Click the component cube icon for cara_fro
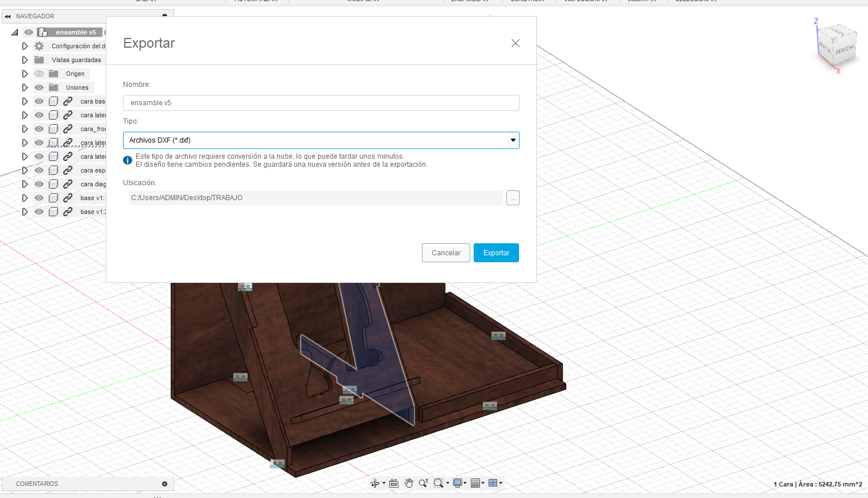This screenshot has width=868, height=498. [53, 129]
